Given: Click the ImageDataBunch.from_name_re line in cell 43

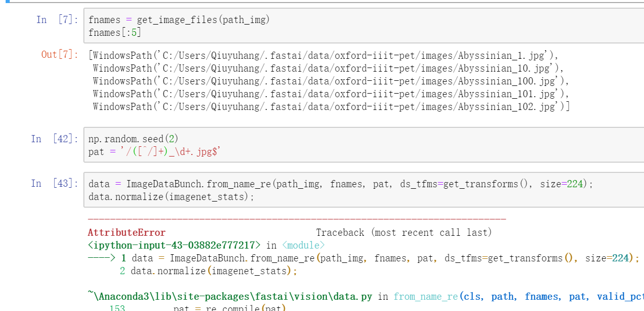Looking at the screenshot, I should 340,184.
